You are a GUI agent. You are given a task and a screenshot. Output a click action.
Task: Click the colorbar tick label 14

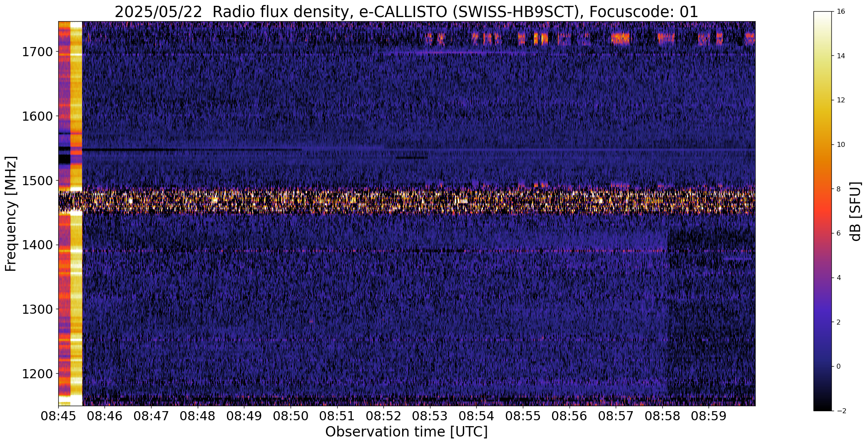point(841,56)
